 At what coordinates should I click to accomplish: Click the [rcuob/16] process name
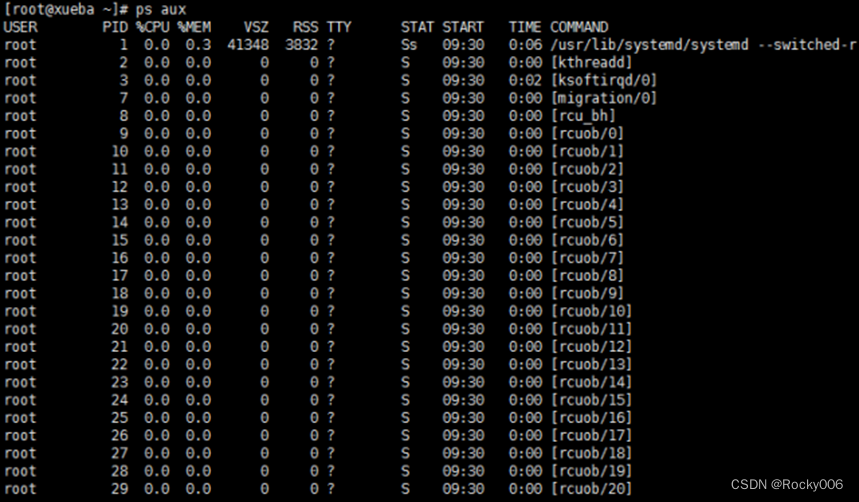(592, 418)
